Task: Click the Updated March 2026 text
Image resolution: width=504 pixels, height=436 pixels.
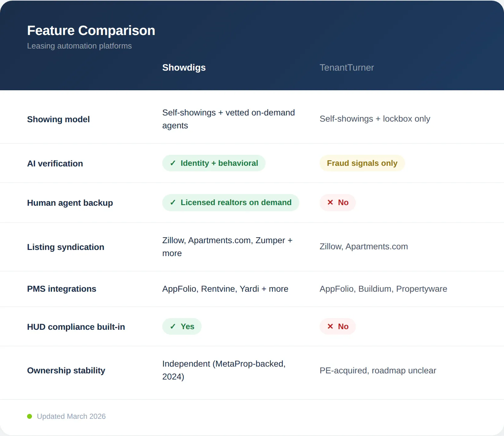Action: click(x=71, y=416)
